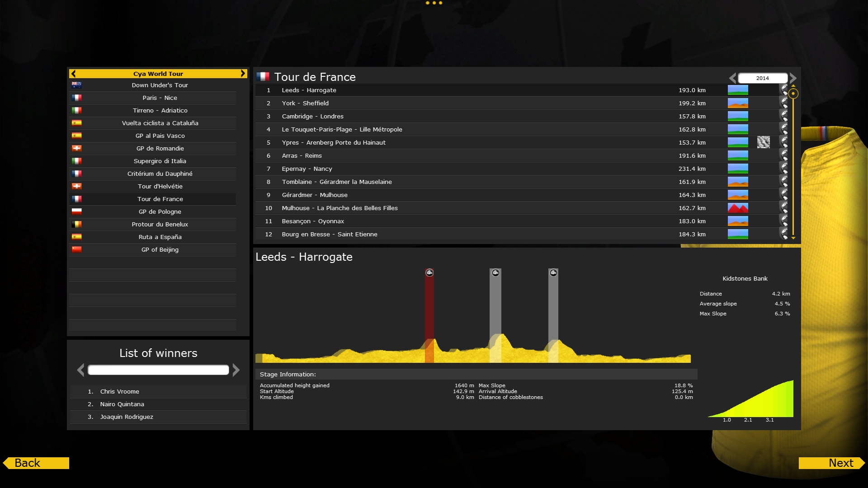Select the red highlighted climb marker on the profile

tap(429, 272)
